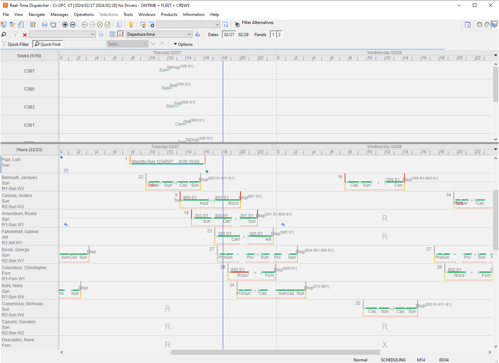Click the red X clear filter icon
Image resolution: width=499 pixels, height=363 pixels.
(25, 35)
